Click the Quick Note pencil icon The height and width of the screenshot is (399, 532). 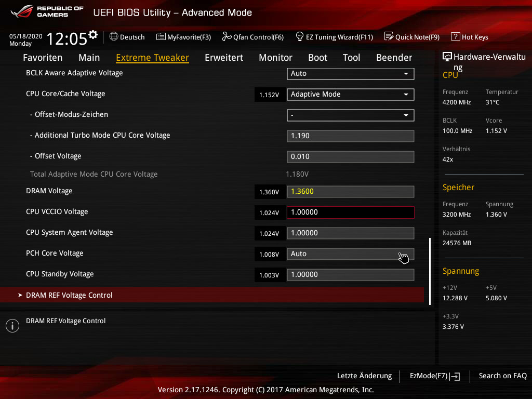(x=389, y=36)
